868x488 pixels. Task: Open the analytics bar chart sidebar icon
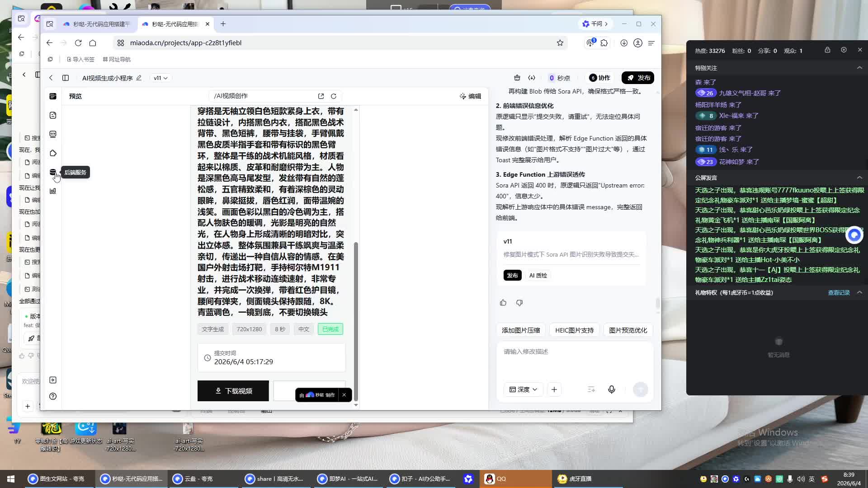[x=53, y=191]
